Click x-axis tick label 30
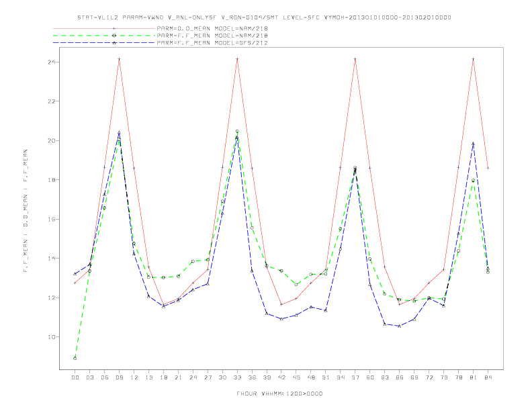This screenshot has height=411, width=532. (x=222, y=377)
